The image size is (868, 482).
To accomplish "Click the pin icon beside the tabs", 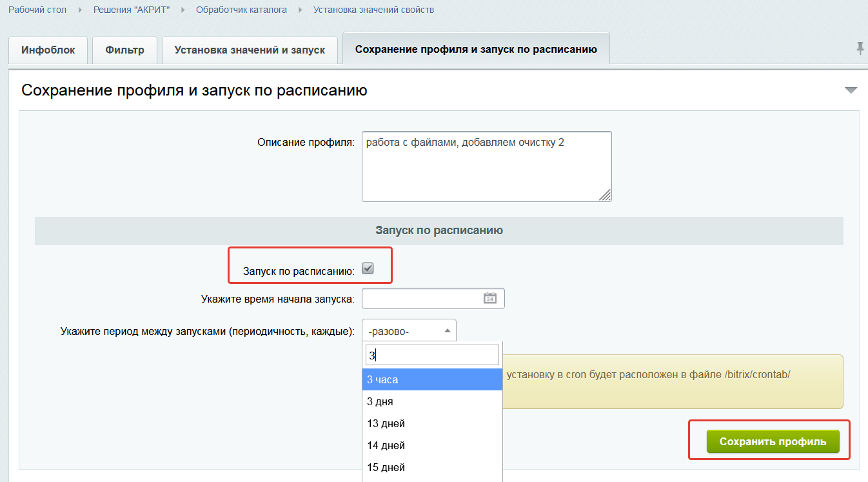I will (860, 48).
